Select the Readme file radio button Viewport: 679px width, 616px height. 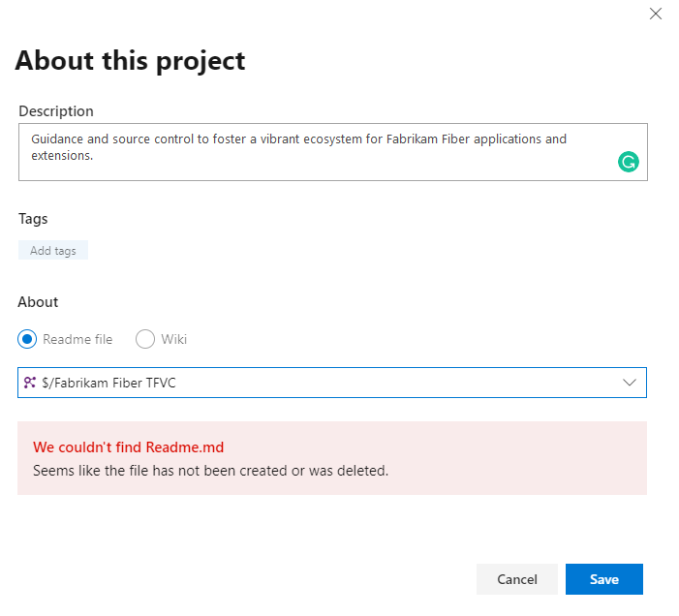[27, 339]
